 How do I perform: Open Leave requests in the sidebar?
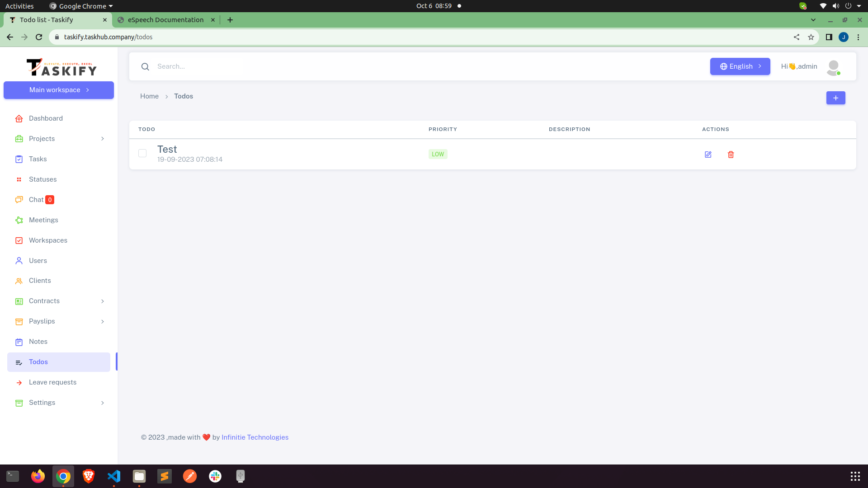52,382
